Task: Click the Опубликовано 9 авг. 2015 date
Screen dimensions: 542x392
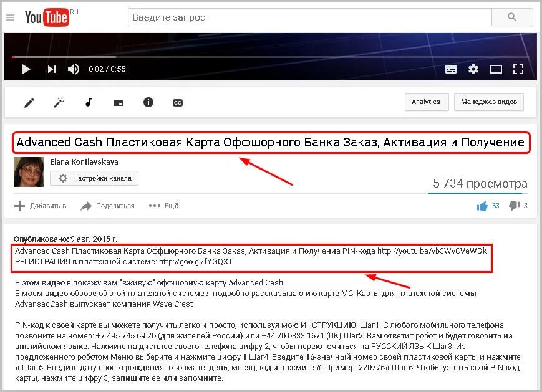Action: (x=65, y=239)
